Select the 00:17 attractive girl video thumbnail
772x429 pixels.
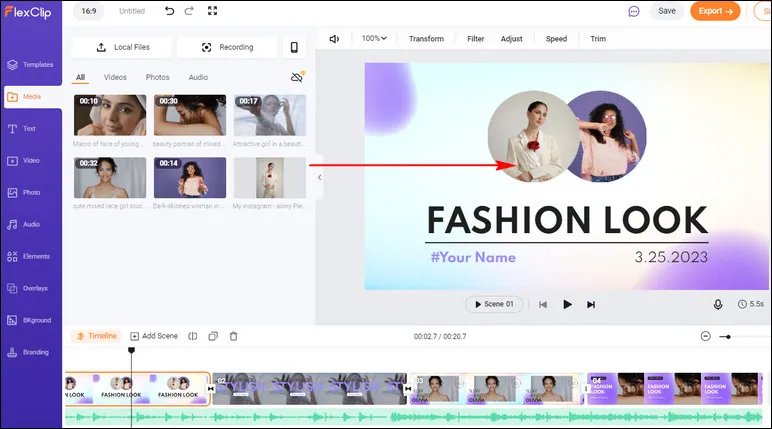[x=269, y=115]
